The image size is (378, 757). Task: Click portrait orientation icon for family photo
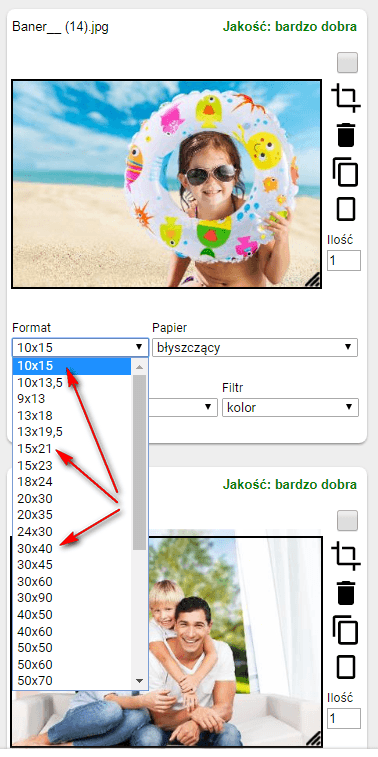tap(346, 668)
